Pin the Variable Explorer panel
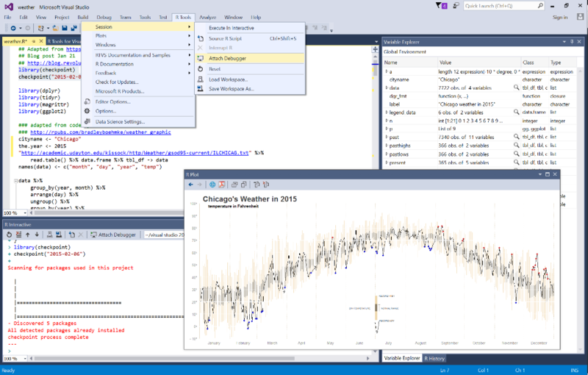 click(x=573, y=43)
